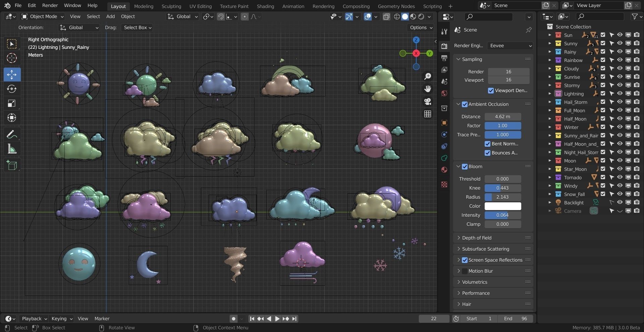This screenshot has width=644, height=332.
Task: Toggle camera view in viewport
Action: (x=428, y=102)
